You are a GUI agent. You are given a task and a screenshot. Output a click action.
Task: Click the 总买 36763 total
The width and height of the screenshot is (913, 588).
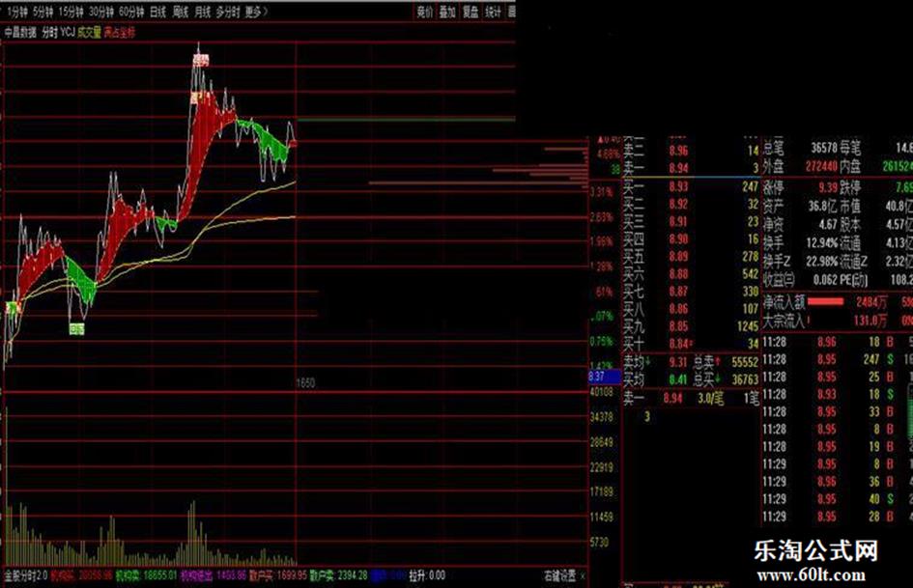point(726,380)
